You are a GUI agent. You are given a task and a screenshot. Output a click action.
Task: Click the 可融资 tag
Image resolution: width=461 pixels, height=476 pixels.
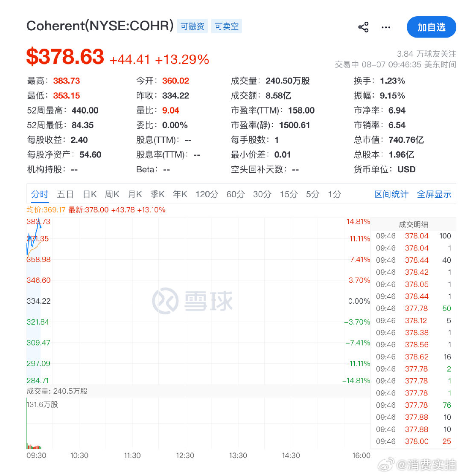click(x=193, y=26)
